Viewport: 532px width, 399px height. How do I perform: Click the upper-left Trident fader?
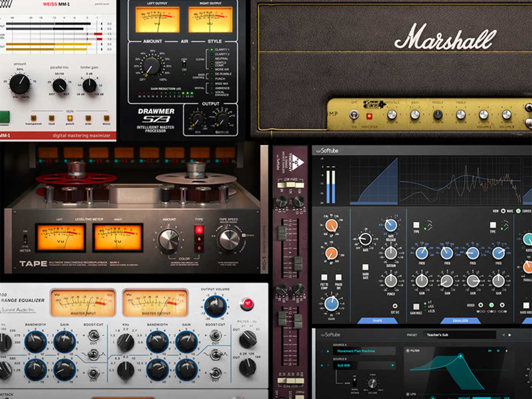[x=282, y=233]
